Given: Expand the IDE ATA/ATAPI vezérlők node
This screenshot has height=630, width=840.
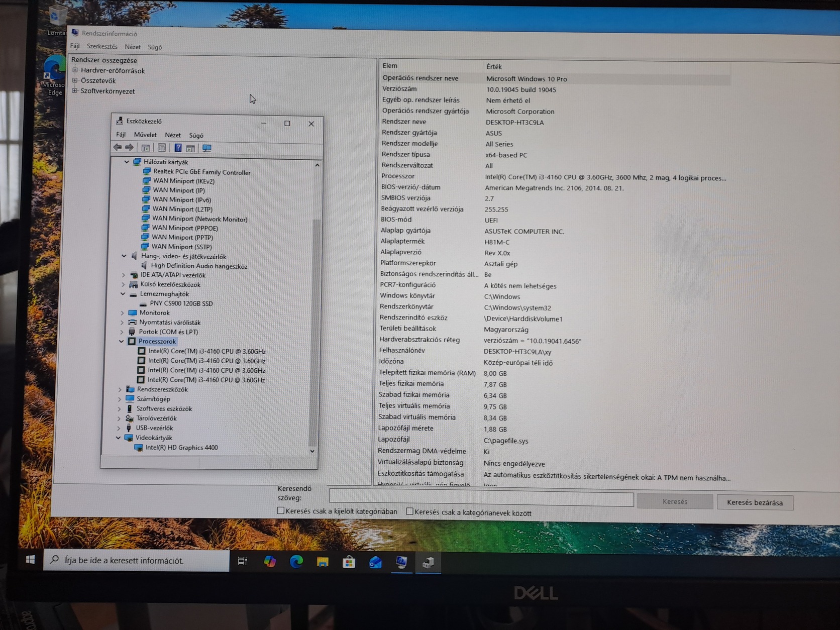Looking at the screenshot, I should pos(124,275).
